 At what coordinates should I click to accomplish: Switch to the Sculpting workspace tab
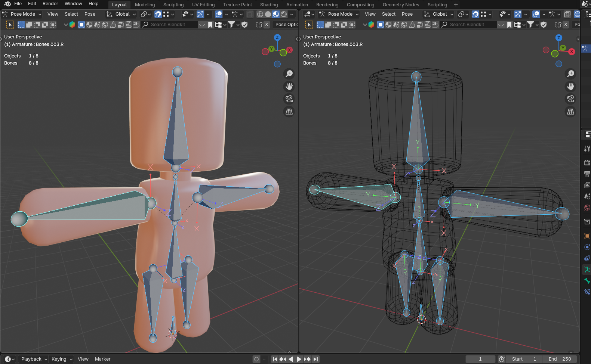[173, 5]
